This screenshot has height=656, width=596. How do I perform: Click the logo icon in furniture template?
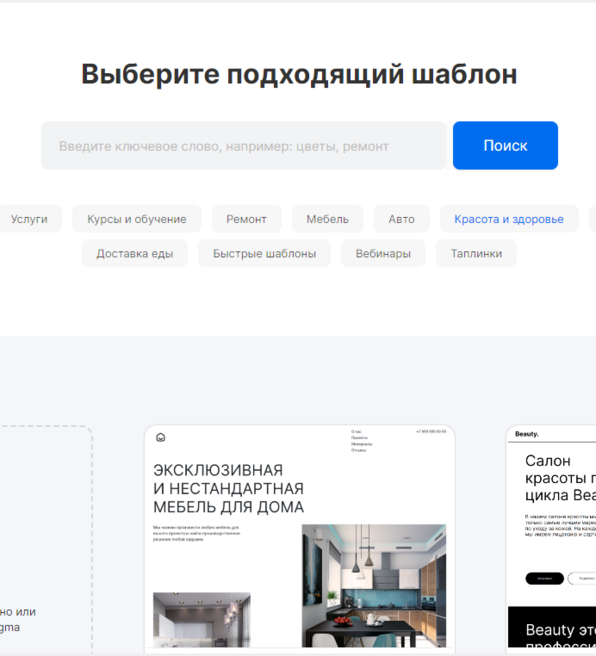tap(161, 438)
